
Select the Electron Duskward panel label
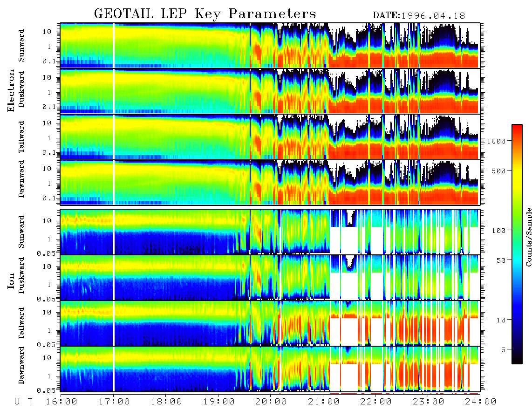(21, 89)
